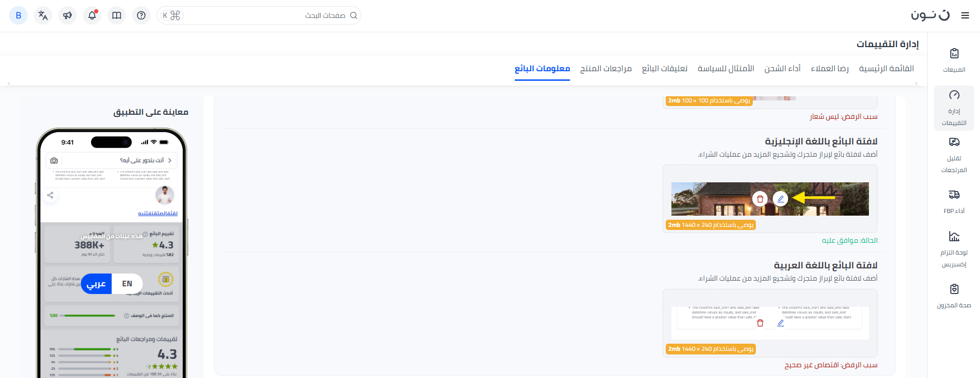Switch to the رضا العملاء tab
Screen dimensions: 980x378
pos(830,69)
